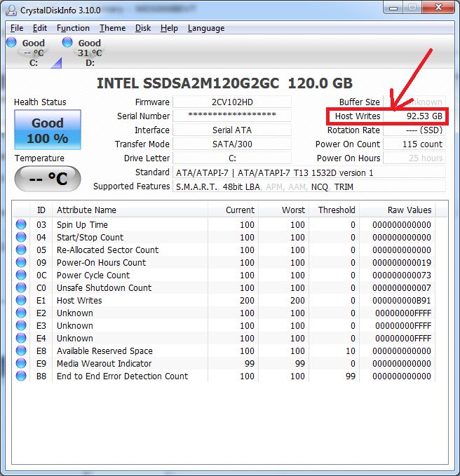Click the drive model title INTEL SSDSA2M120G2GC

click(188, 83)
